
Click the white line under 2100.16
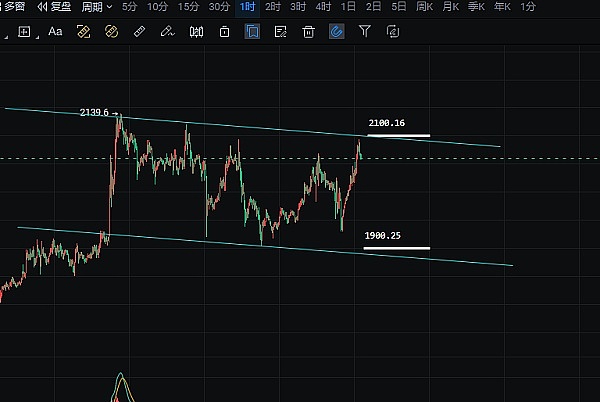(x=398, y=135)
